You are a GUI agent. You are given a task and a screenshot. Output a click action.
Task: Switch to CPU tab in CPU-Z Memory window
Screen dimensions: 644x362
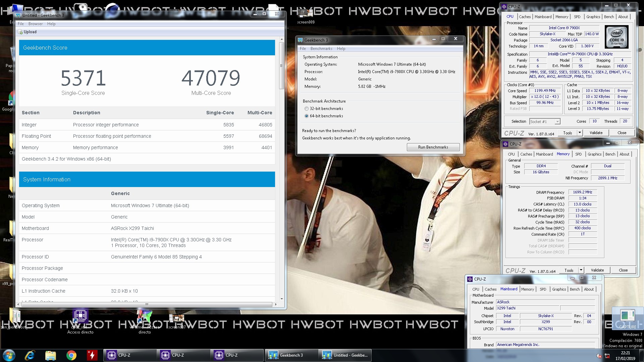[511, 154]
